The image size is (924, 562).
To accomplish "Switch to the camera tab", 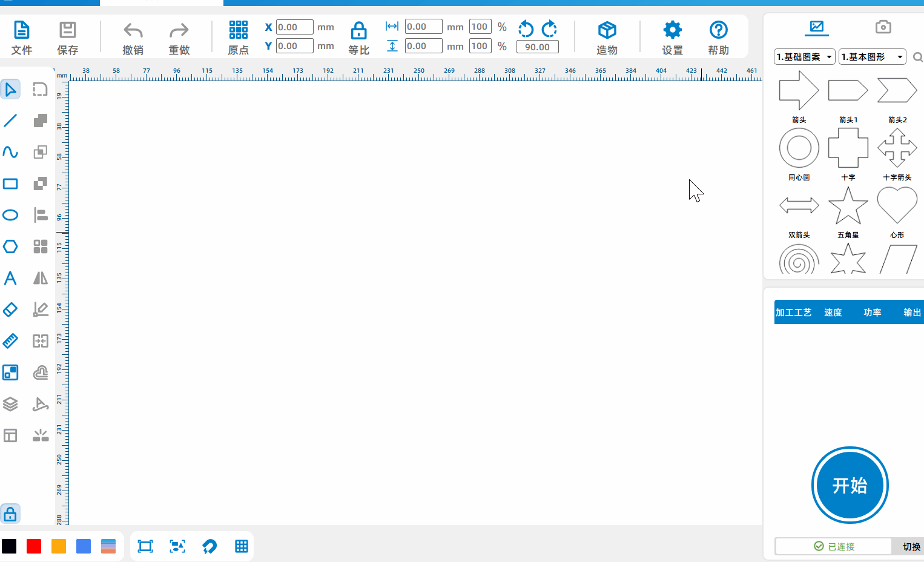I will 883,27.
